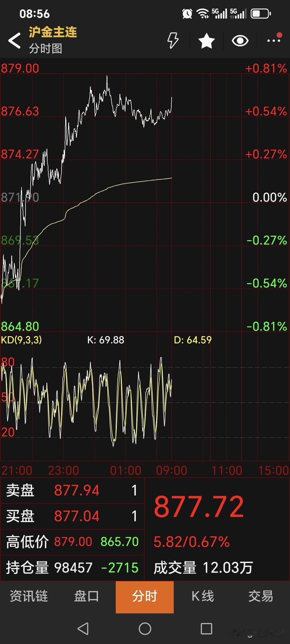Tap the +0.81% axis label
Viewport: 290px width, 644px height.
point(266,68)
